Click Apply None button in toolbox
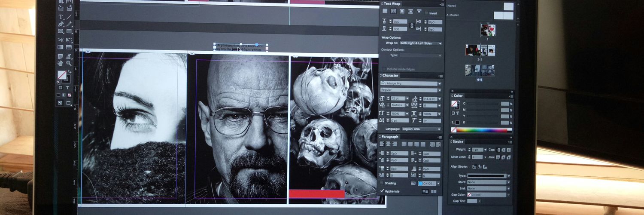This screenshot has height=215, width=644. [70, 95]
